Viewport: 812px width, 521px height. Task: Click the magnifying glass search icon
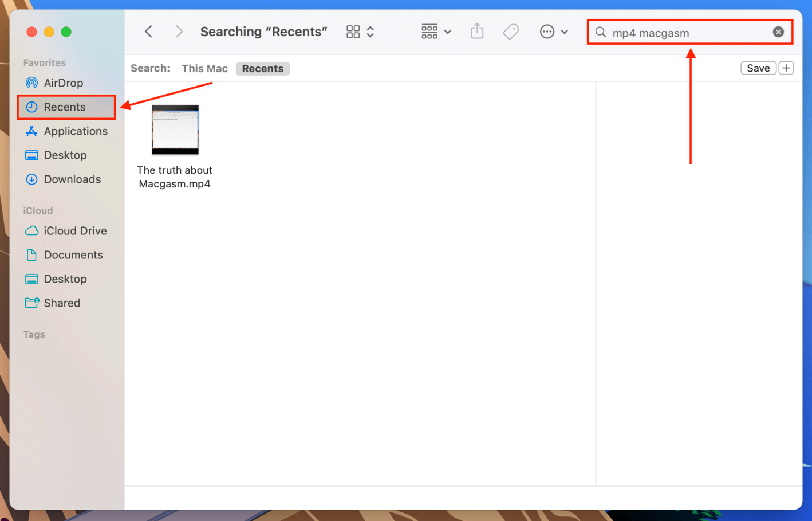601,32
